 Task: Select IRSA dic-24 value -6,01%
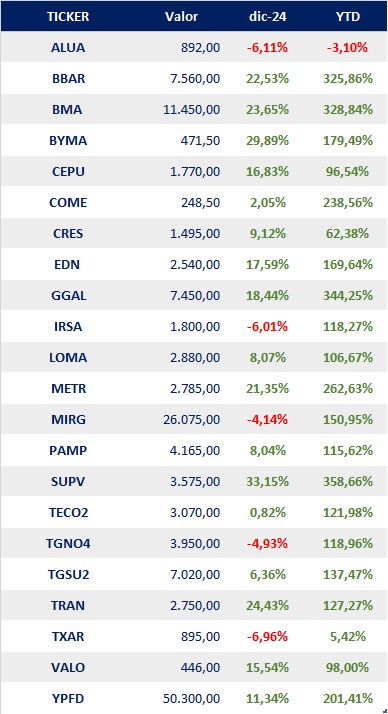click(267, 326)
